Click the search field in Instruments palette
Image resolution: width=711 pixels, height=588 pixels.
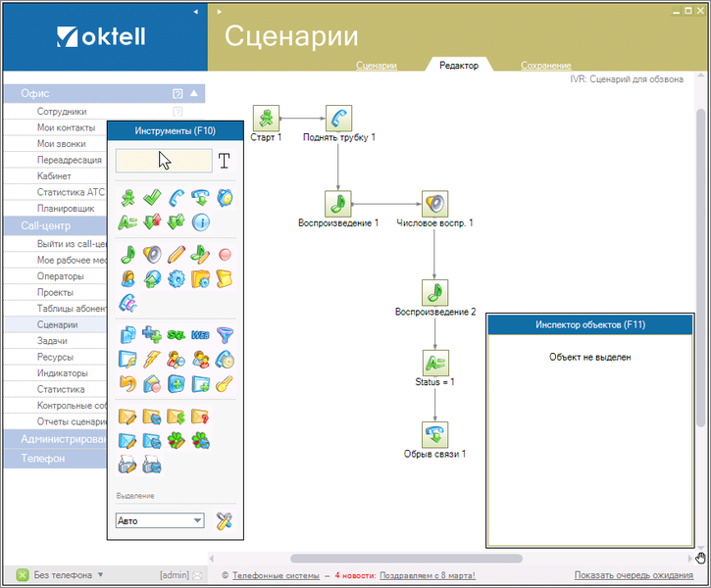pos(164,161)
